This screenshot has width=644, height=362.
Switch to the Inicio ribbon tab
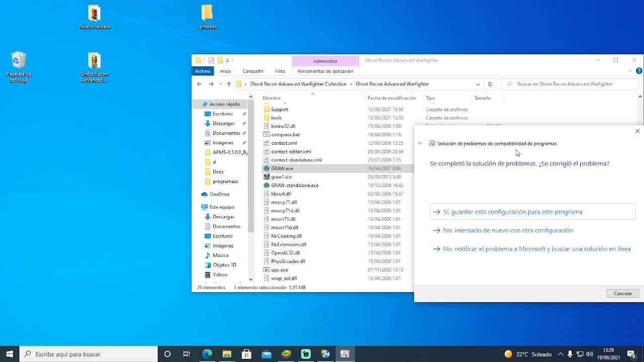click(225, 71)
